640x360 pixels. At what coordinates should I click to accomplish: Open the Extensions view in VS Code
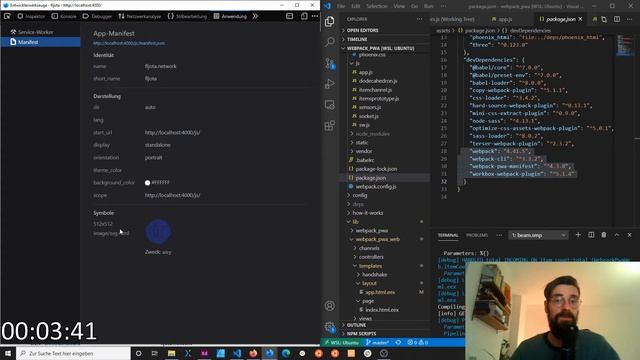coord(330,125)
